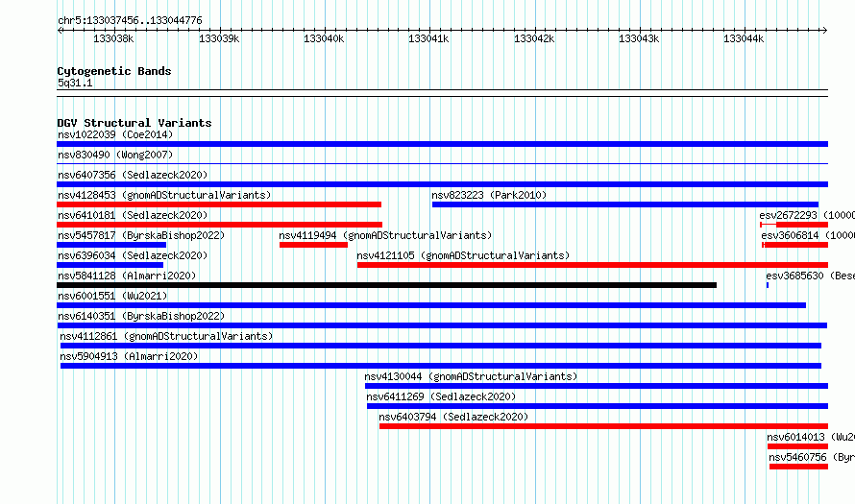This screenshot has height=504, width=855.
Task: Click the nsv5904913 (Almarri2020) blue bar
Action: pyautogui.click(x=441, y=366)
